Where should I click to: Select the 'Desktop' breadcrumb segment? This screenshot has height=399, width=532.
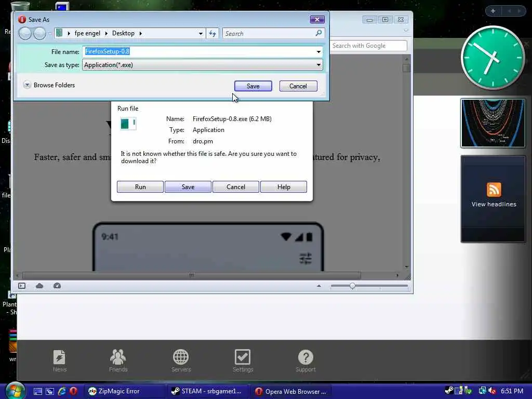(123, 33)
